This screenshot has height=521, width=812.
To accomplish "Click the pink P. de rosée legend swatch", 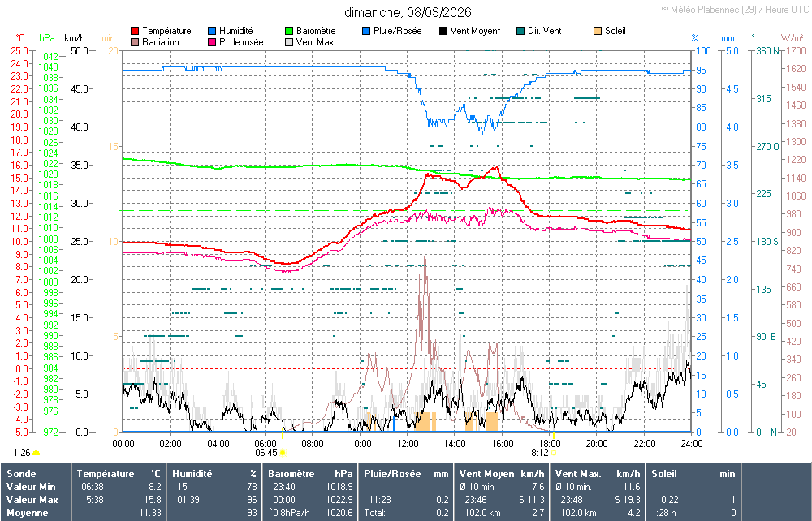I will tap(213, 42).
